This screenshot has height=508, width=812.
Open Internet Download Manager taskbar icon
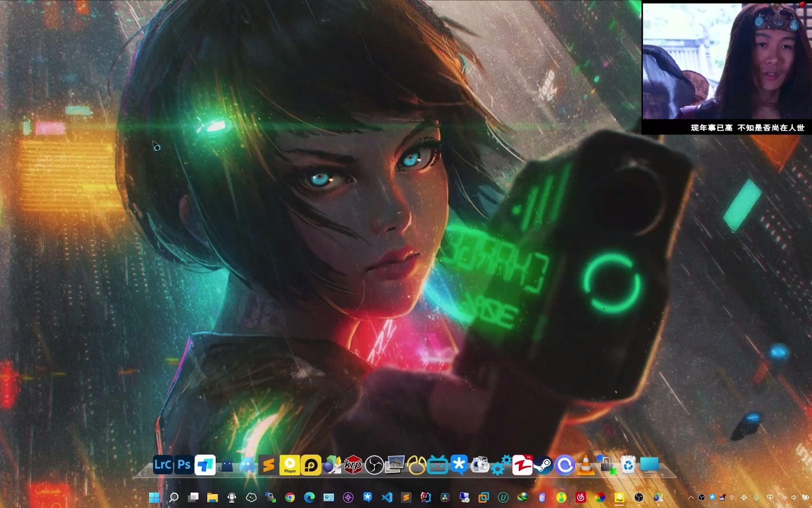coord(523,498)
